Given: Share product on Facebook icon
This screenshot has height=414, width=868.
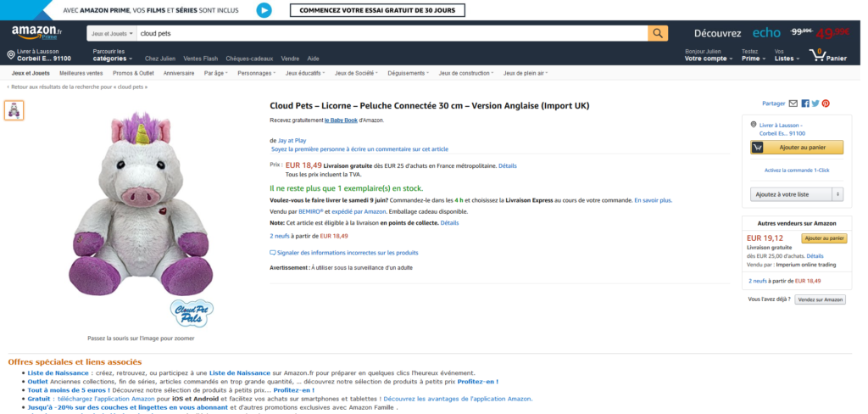Looking at the screenshot, I should (805, 103).
